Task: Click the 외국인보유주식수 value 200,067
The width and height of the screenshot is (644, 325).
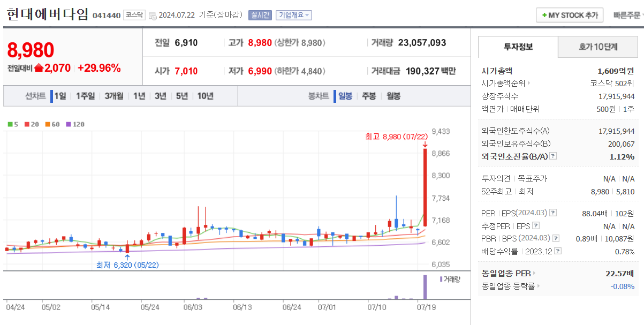Action: [x=622, y=143]
